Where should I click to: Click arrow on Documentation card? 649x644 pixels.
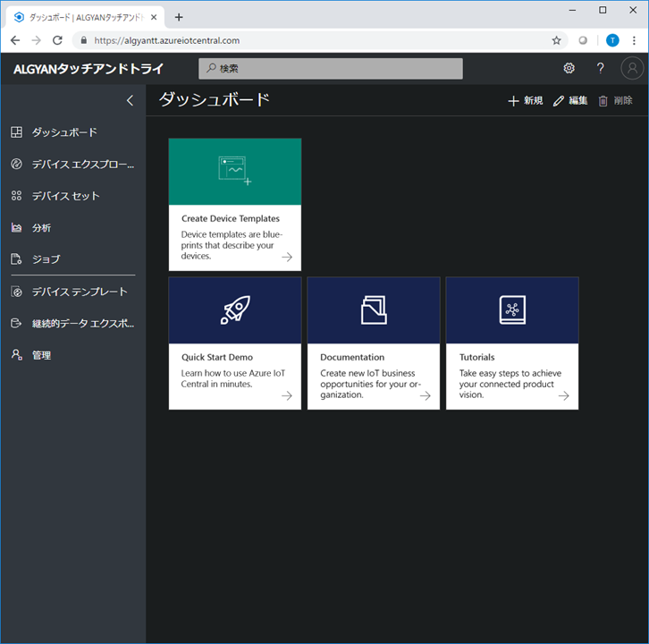coord(426,395)
